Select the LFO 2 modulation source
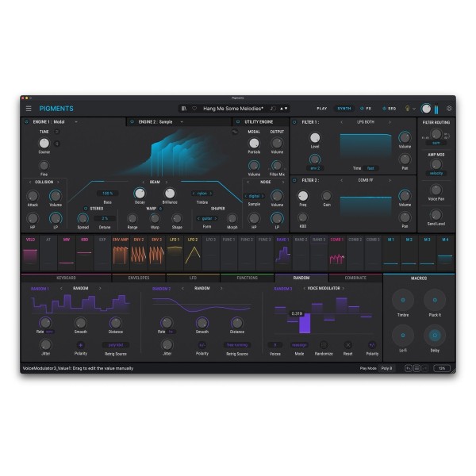 pos(193,252)
